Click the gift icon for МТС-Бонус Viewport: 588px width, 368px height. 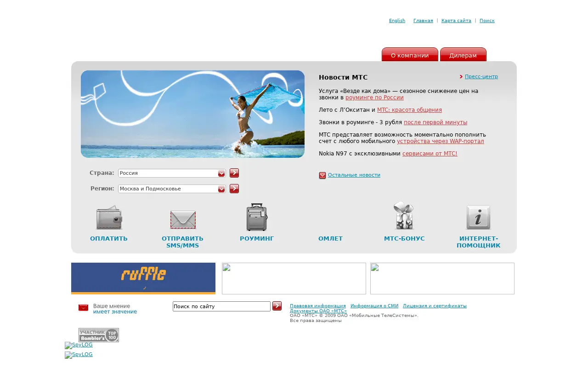point(404,216)
